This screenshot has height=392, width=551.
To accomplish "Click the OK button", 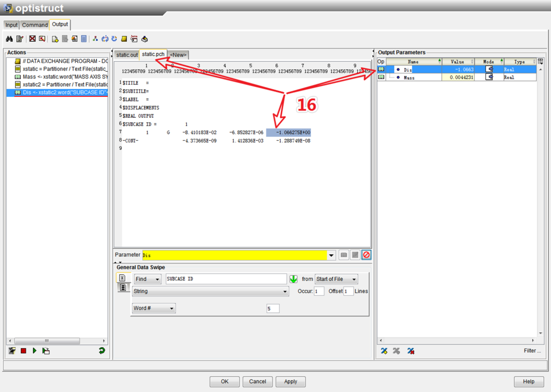I will [x=224, y=381].
